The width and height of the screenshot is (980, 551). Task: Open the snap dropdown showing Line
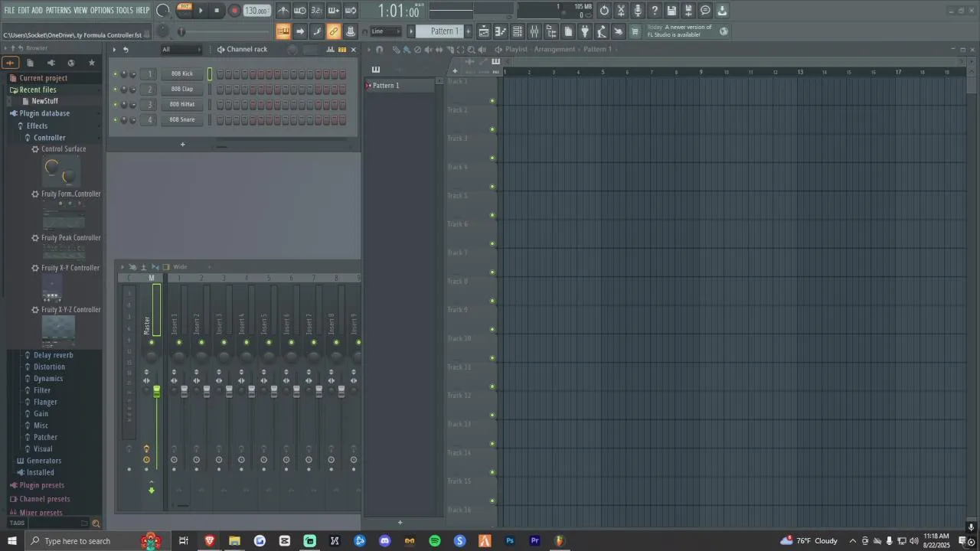(386, 31)
